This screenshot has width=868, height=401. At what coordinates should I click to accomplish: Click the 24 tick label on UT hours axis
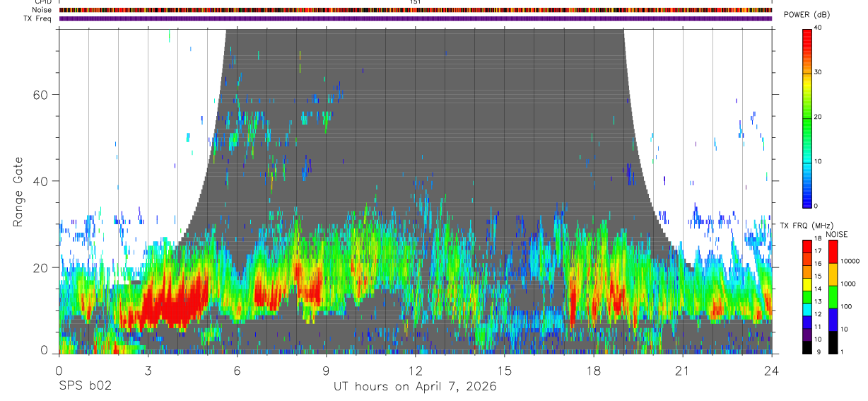pos(772,371)
